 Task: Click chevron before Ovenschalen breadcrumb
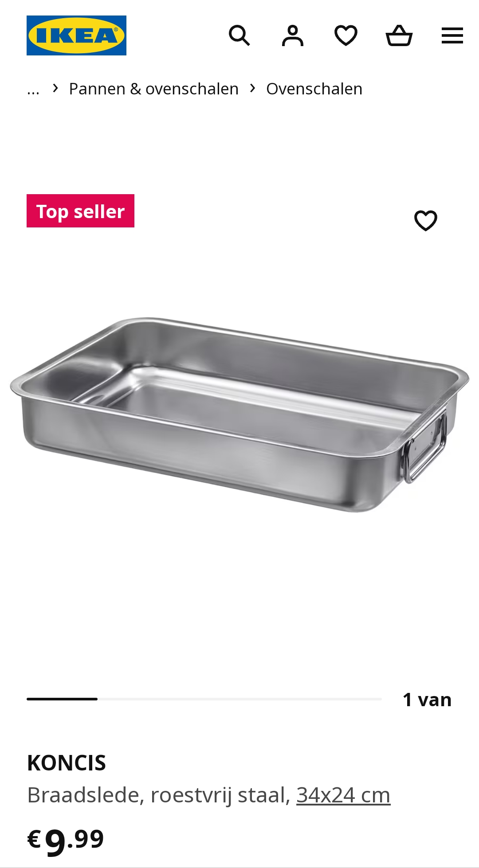click(x=253, y=88)
